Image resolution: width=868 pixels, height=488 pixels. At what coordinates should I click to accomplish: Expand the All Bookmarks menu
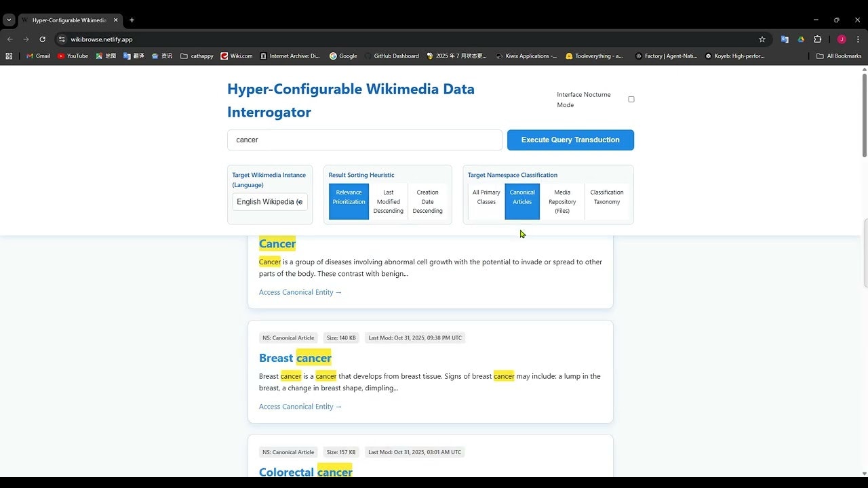839,56
